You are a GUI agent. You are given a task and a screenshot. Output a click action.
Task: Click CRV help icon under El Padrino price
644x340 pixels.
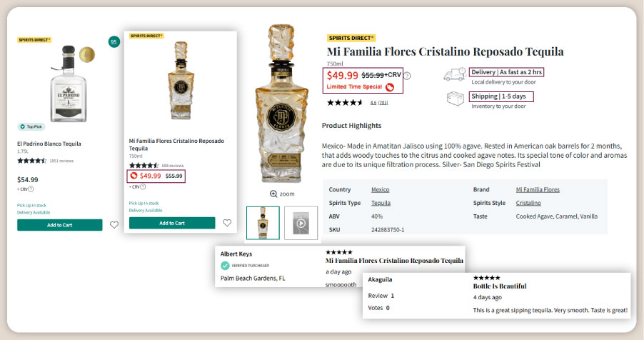pyautogui.click(x=30, y=189)
